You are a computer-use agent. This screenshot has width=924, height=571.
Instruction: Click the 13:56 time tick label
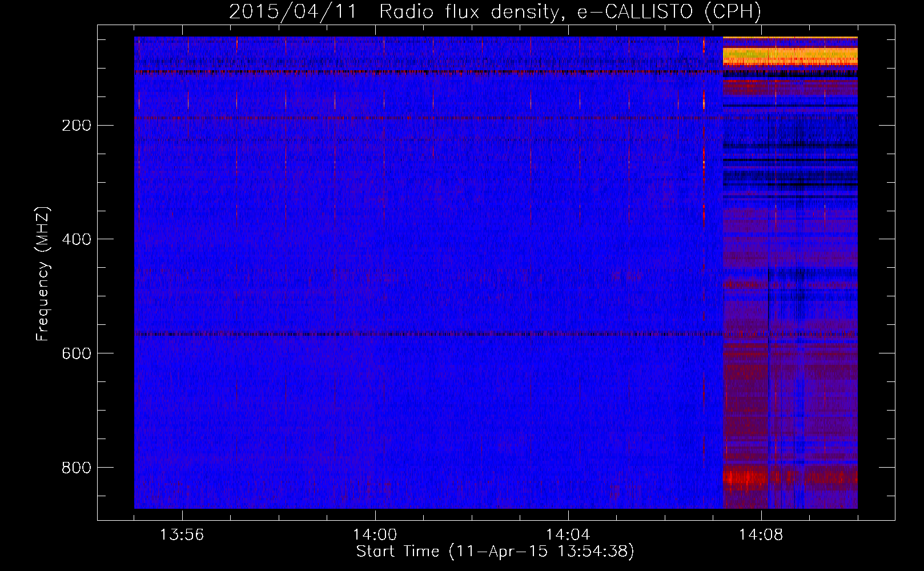pyautogui.click(x=182, y=535)
